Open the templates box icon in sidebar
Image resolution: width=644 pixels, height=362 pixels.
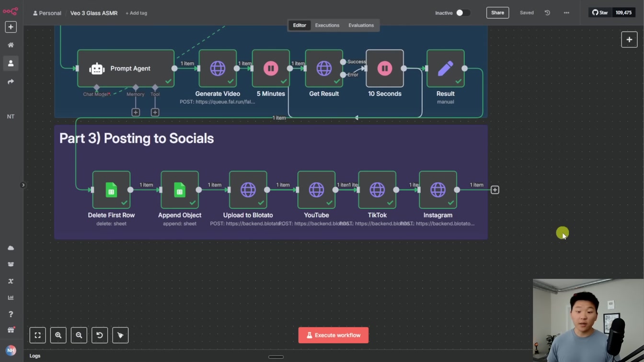point(11,264)
